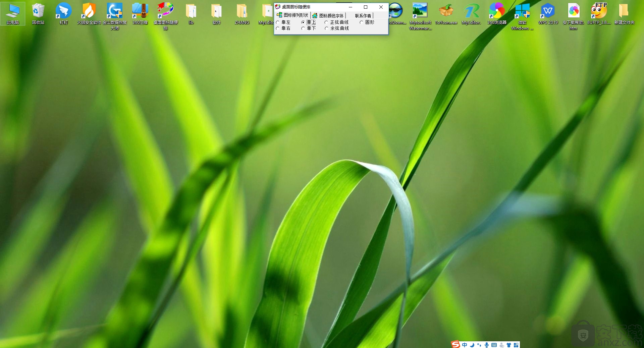Select the 360浏览器 desktop shortcut
Image resolution: width=644 pixels, height=348 pixels.
(x=497, y=13)
